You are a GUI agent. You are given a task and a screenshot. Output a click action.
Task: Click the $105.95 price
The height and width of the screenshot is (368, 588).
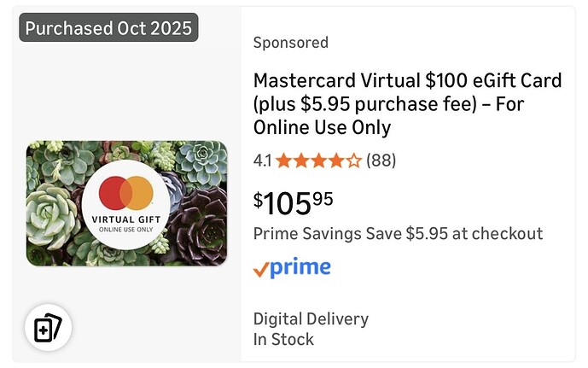(293, 202)
